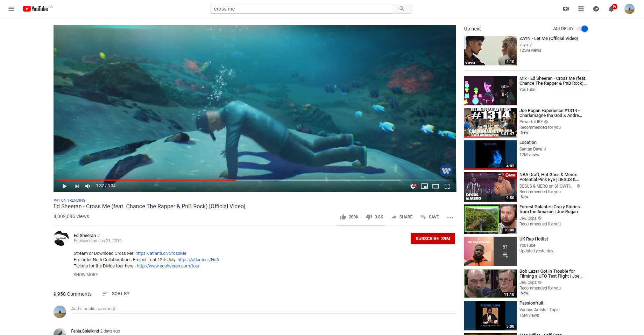Open the YouTube apps grid
This screenshot has height=335, width=644.
[x=581, y=9]
